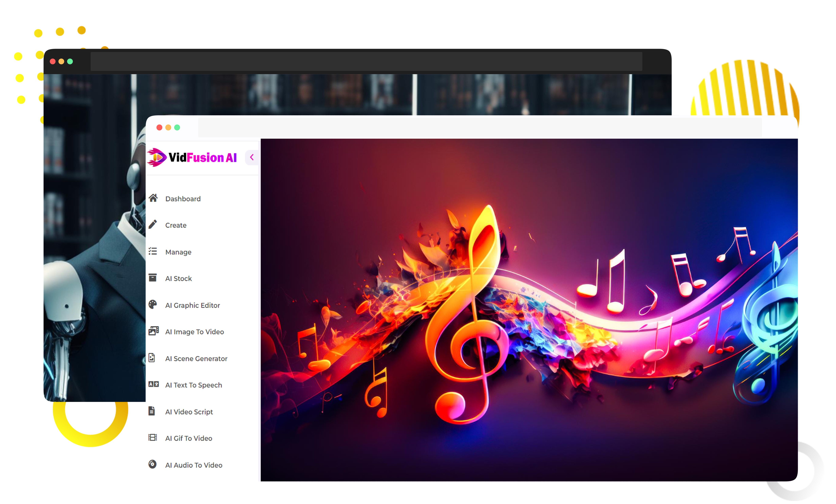Screen dimensions: 836x504
Task: Click the AI Audio To Video disc icon
Action: click(x=152, y=464)
